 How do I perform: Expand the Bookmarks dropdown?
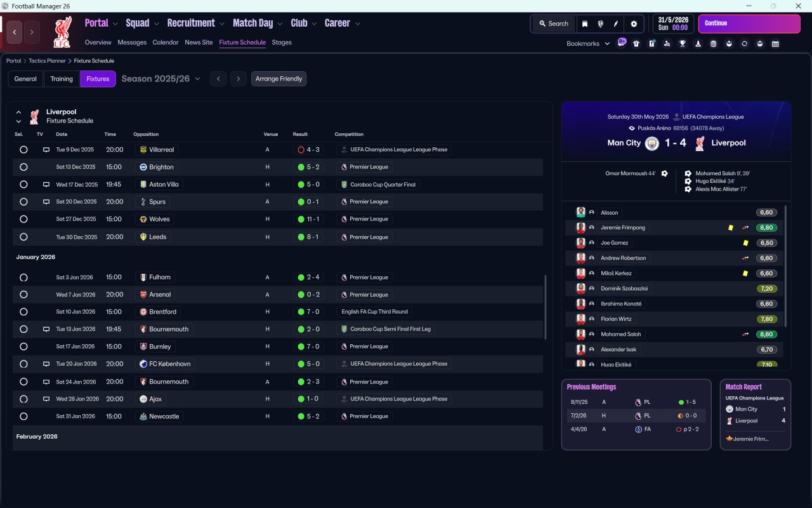point(588,44)
